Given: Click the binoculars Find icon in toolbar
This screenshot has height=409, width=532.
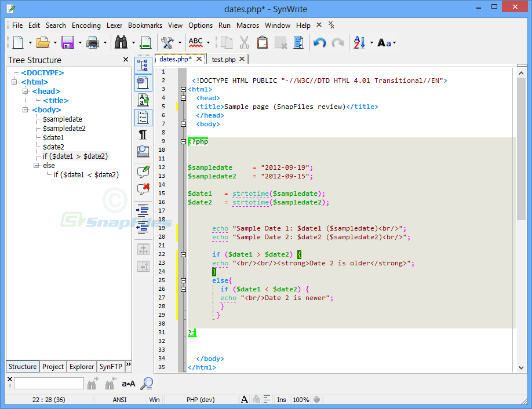Looking at the screenshot, I should pyautogui.click(x=122, y=42).
